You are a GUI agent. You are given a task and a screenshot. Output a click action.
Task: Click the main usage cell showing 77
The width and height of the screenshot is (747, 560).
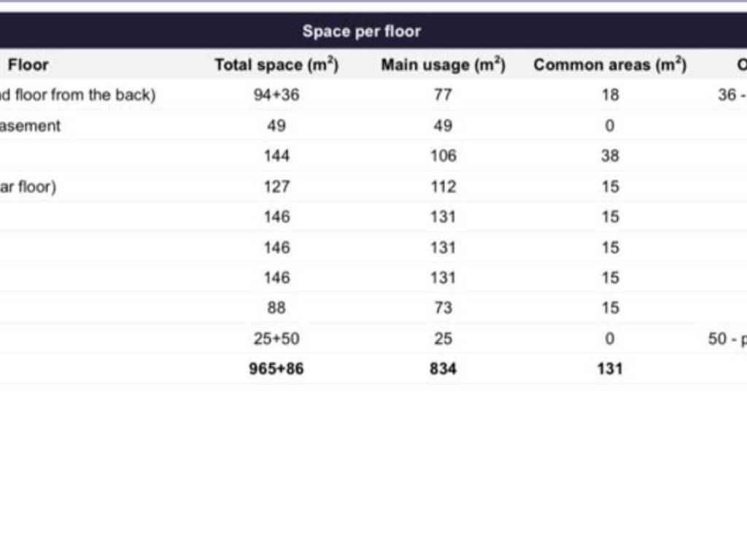tap(443, 95)
